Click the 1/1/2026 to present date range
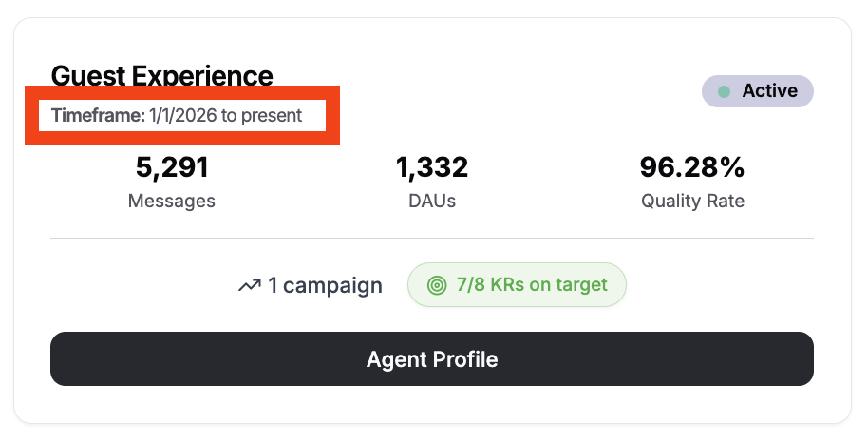Image resolution: width=868 pixels, height=443 pixels. (226, 116)
